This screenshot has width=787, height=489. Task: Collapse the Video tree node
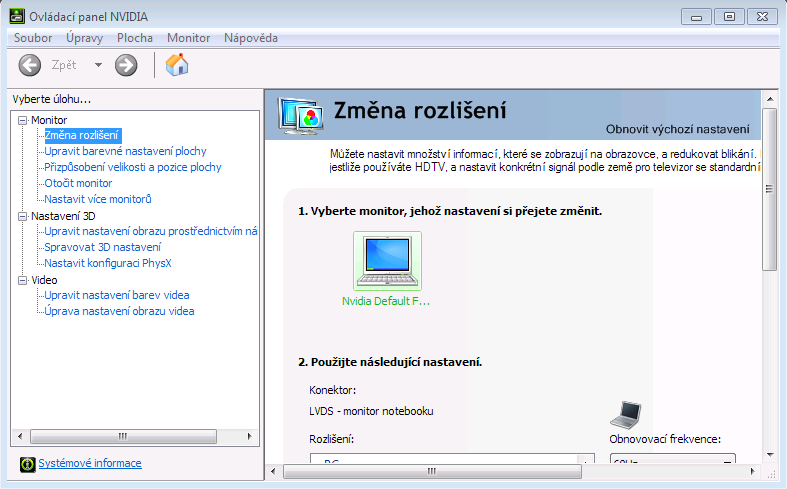coord(23,281)
